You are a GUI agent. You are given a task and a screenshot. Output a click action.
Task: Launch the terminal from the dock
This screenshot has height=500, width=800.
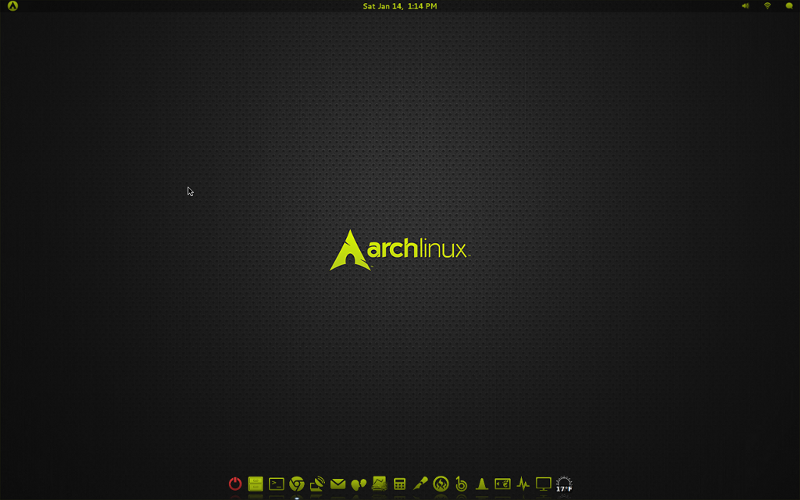coord(276,483)
